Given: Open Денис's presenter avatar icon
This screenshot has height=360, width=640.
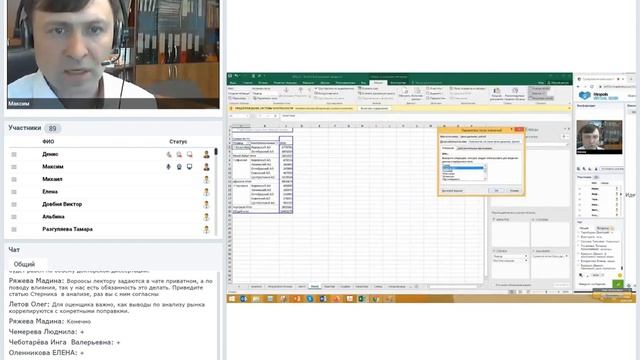Looking at the screenshot, I should click(207, 154).
